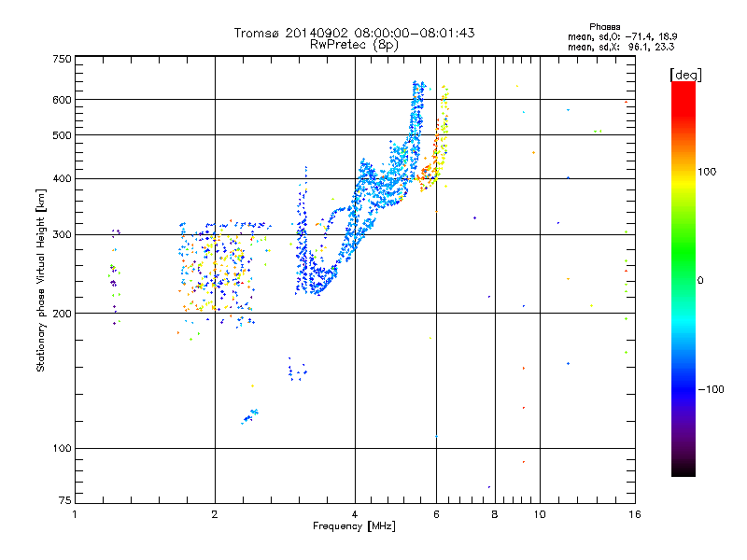Click the x-axis tick label '8'
This screenshot has height=560, width=747.
coord(495,514)
